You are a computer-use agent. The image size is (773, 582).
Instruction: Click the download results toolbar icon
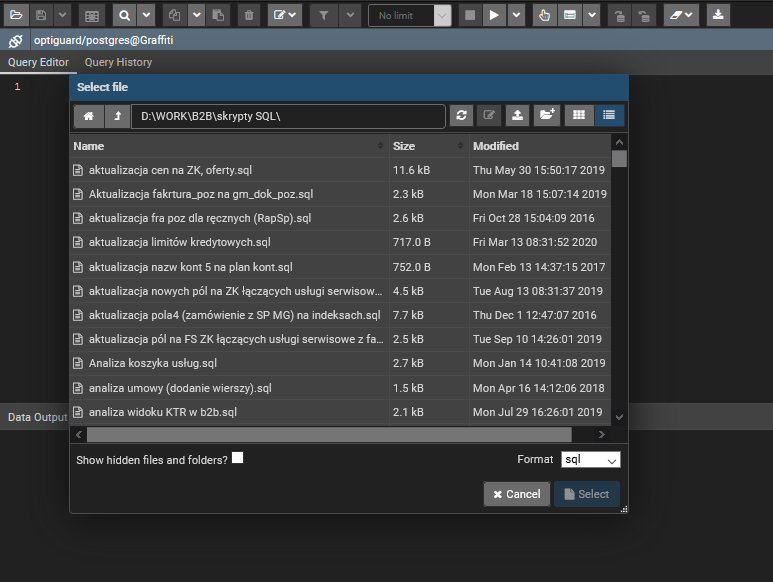click(x=718, y=15)
